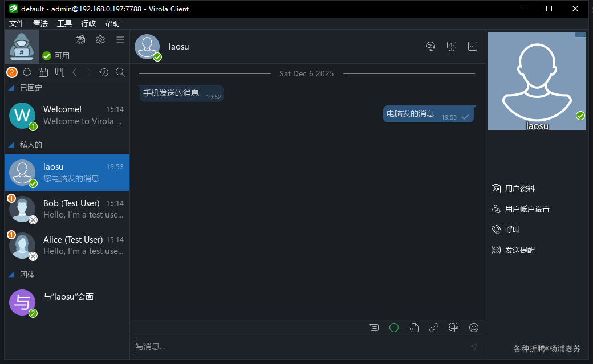593x364 pixels.
Task: Open the 帮助 menu
Action: 112,23
